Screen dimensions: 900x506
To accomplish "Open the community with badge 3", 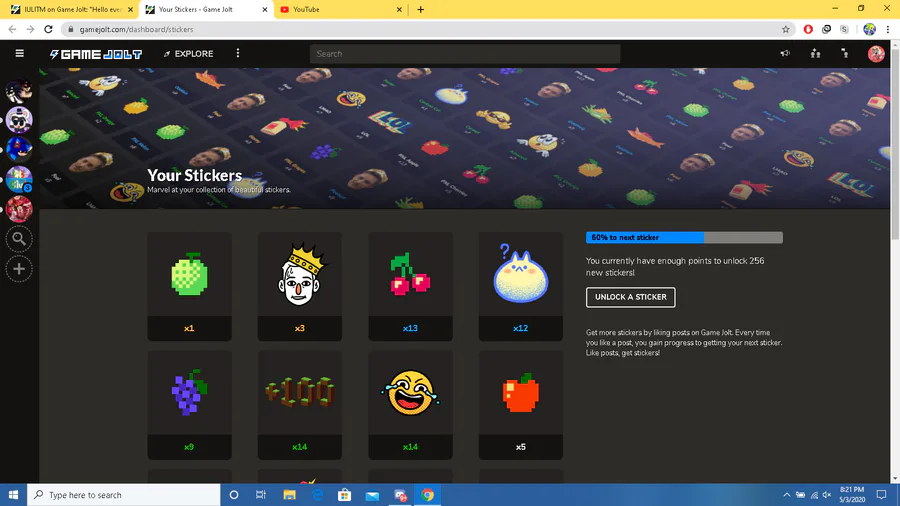I will pos(19,180).
